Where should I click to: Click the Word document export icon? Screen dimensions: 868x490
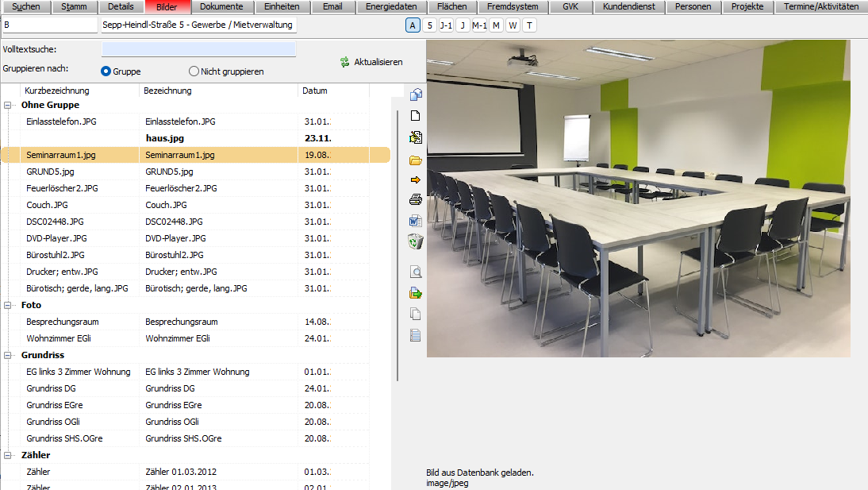coord(415,221)
